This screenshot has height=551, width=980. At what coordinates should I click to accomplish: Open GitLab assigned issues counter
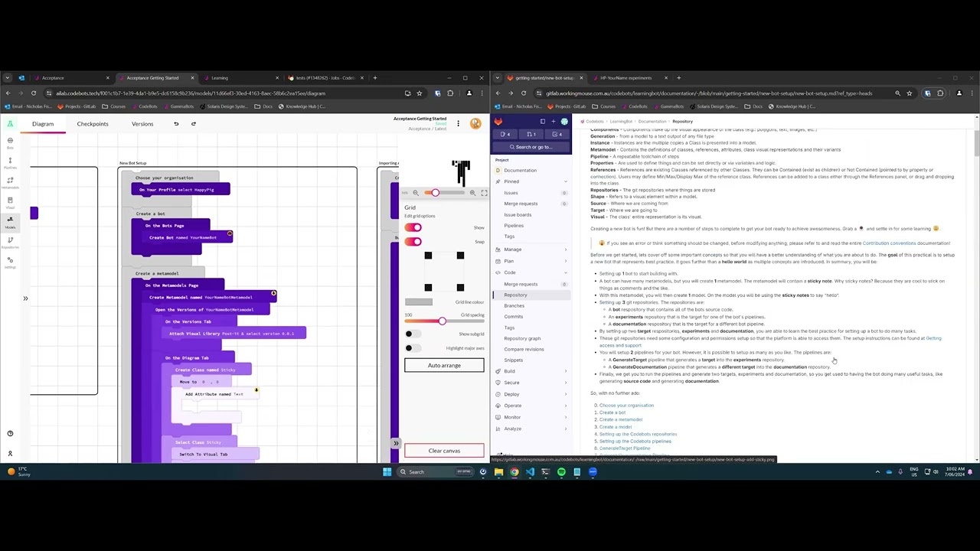(x=505, y=135)
